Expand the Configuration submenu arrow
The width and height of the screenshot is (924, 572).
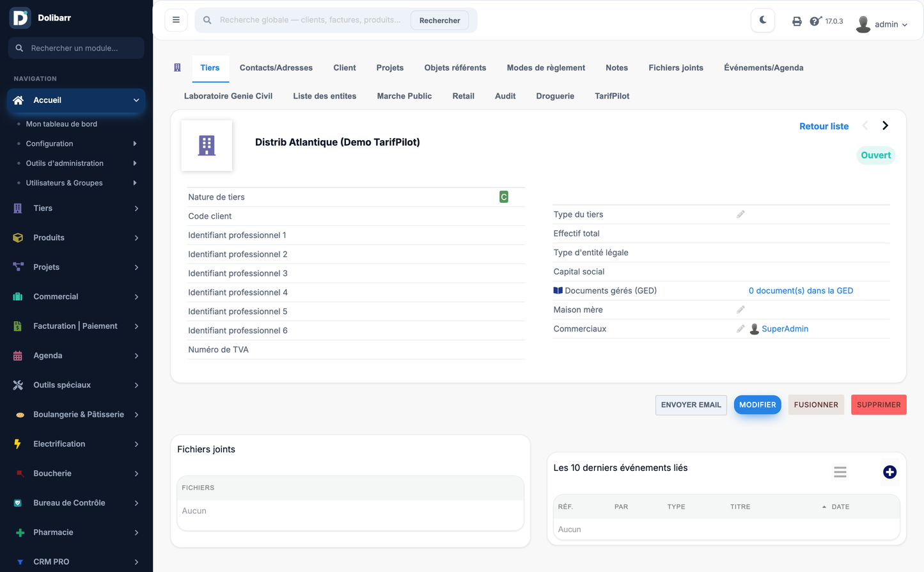[135, 144]
